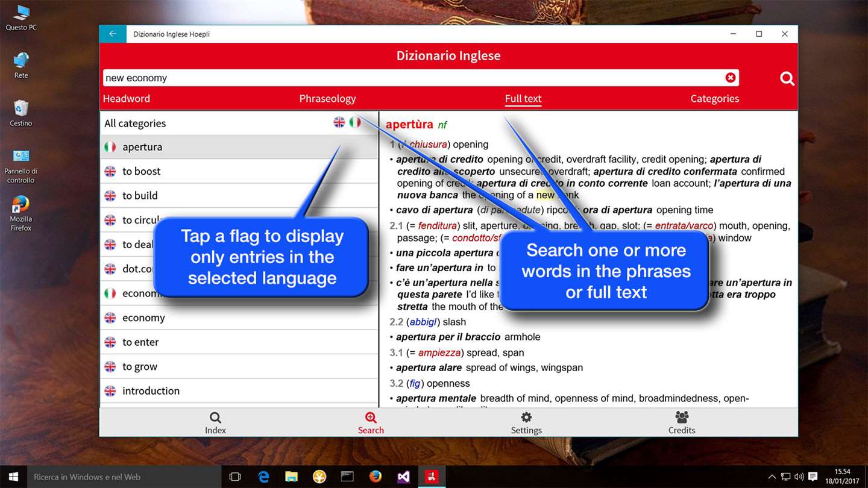Open the 'Pannello di controllo' desktop icon
868x488 pixels.
(x=21, y=166)
